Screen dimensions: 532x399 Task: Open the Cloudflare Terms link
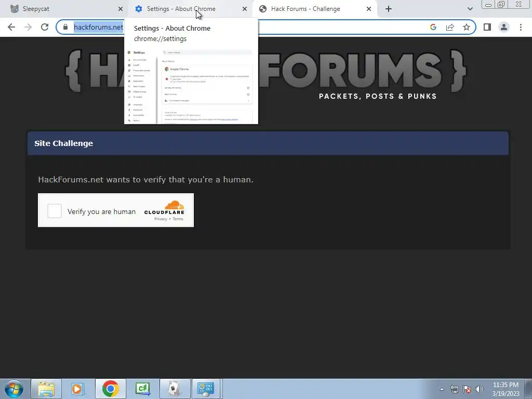(x=178, y=219)
